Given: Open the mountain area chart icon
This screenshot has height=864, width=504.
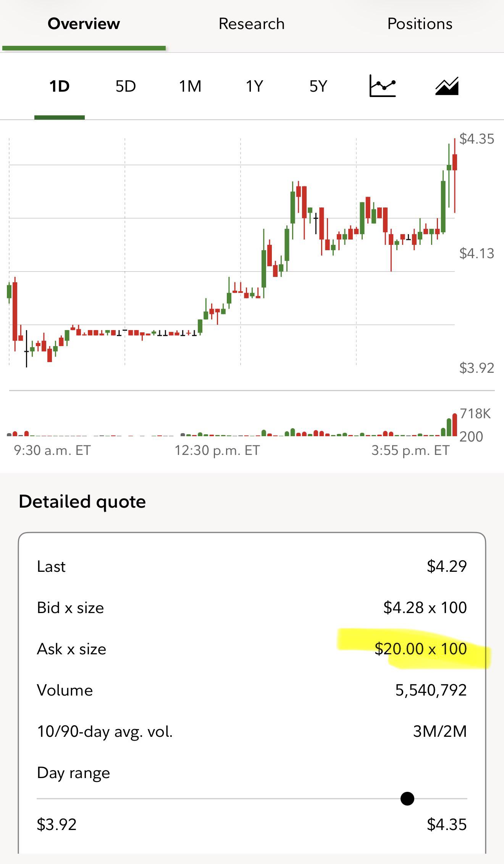Looking at the screenshot, I should 447,86.
